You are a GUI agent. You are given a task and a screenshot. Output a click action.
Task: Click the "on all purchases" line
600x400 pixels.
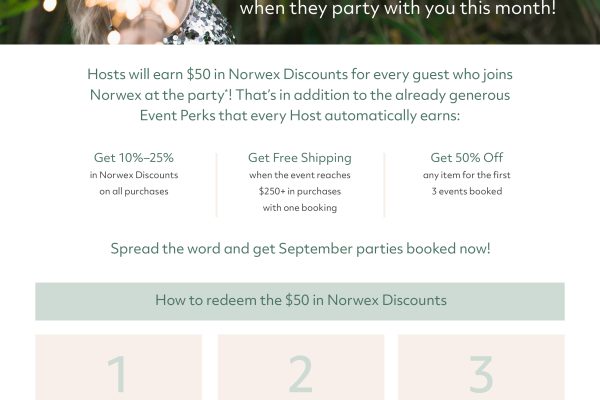tap(133, 191)
